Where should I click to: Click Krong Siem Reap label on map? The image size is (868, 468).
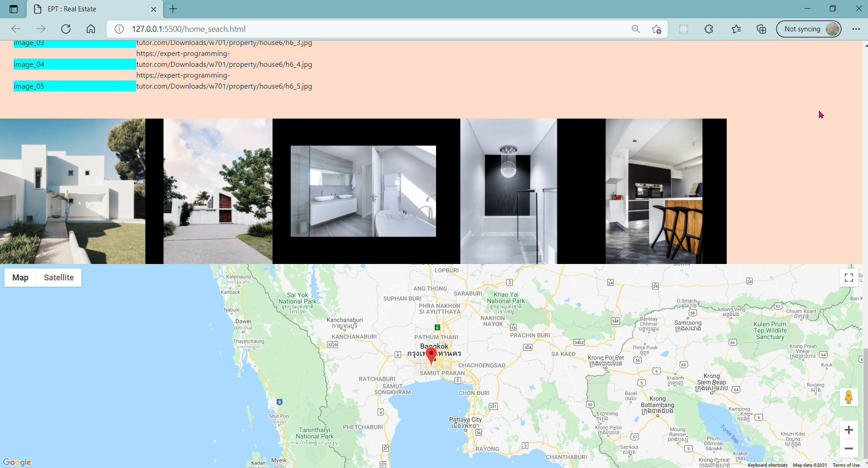(x=712, y=382)
